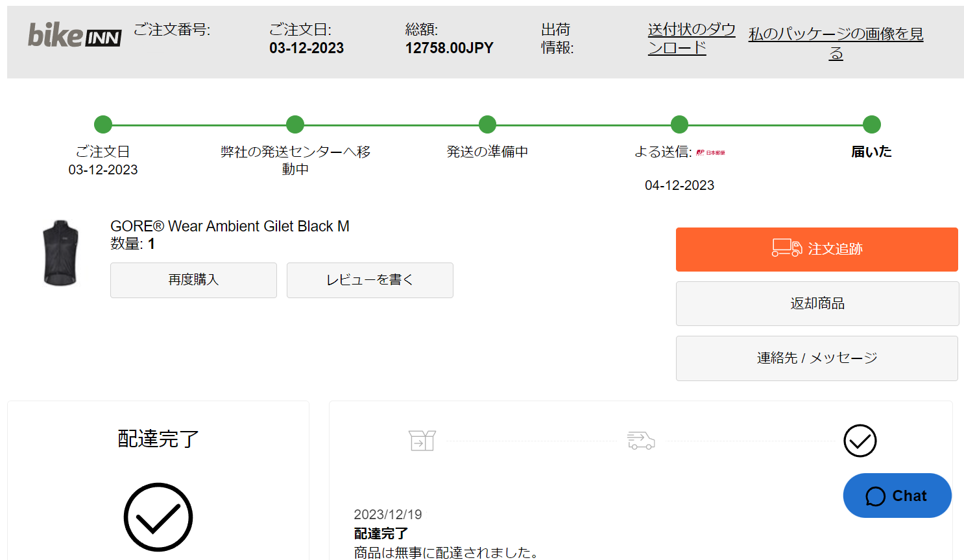Click the large delivery complete checkmark
964x560 pixels.
point(158,517)
